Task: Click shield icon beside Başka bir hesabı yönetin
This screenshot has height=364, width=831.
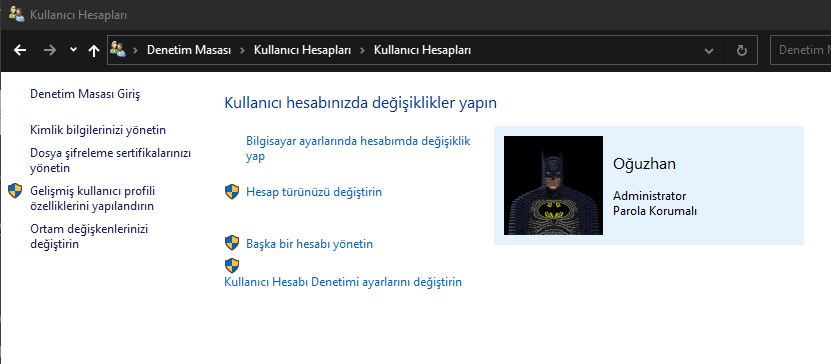Action: click(232, 243)
